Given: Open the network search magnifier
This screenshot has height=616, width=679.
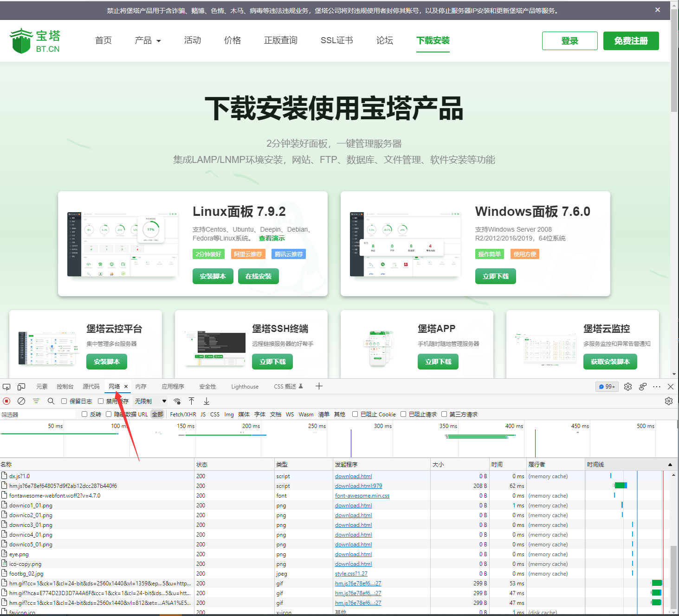Looking at the screenshot, I should click(x=51, y=401).
